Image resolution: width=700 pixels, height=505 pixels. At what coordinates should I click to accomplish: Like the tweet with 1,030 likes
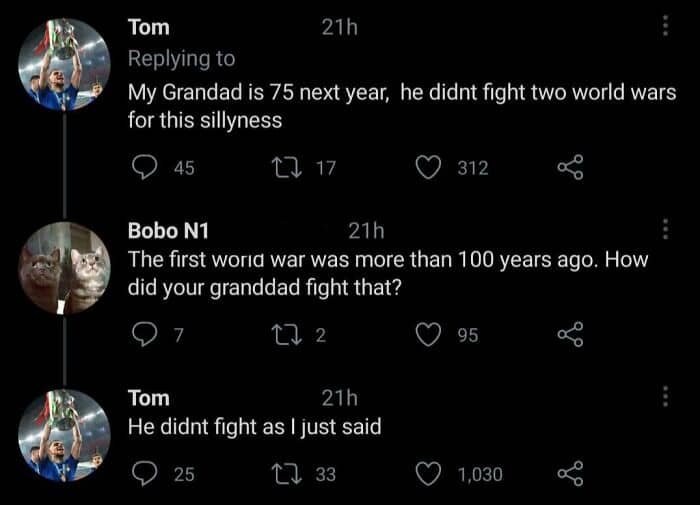[429, 474]
